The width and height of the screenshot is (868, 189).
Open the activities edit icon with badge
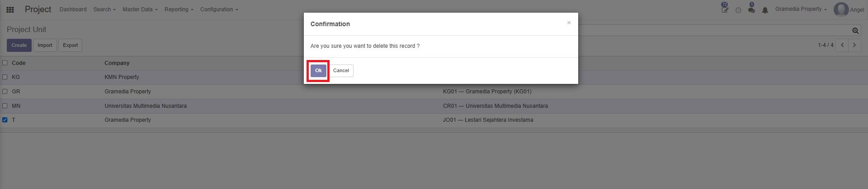(x=725, y=9)
